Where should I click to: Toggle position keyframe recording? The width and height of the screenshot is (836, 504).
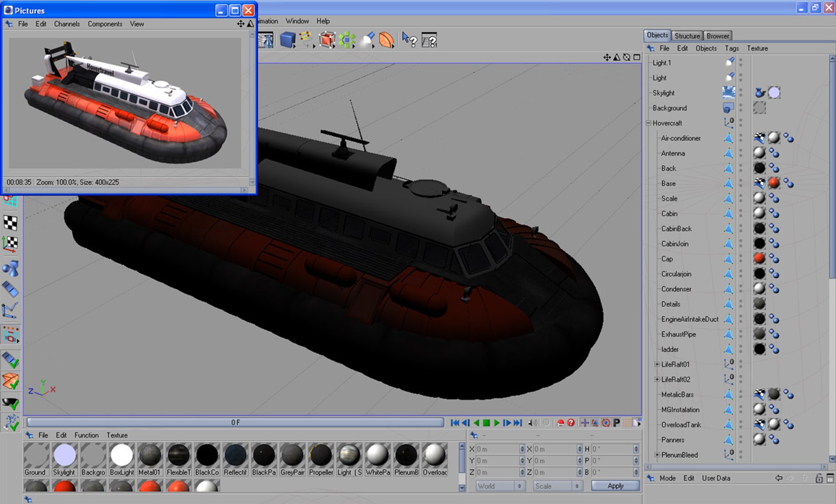585,423
